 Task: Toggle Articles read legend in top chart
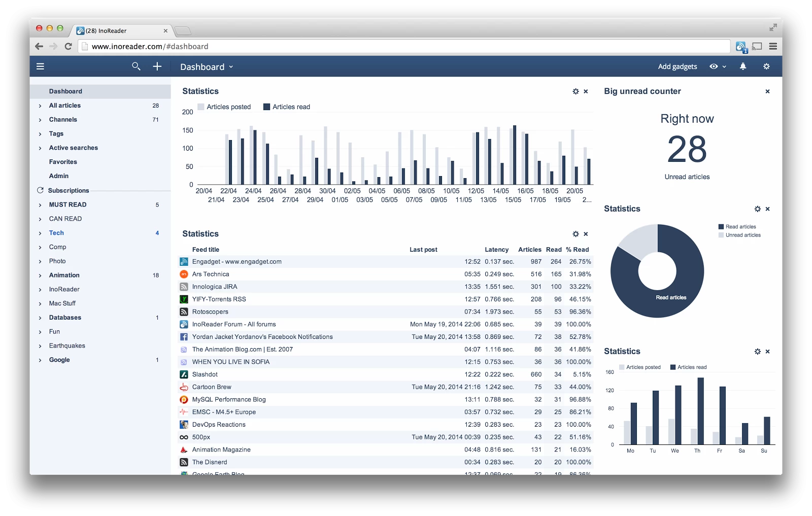coord(287,107)
